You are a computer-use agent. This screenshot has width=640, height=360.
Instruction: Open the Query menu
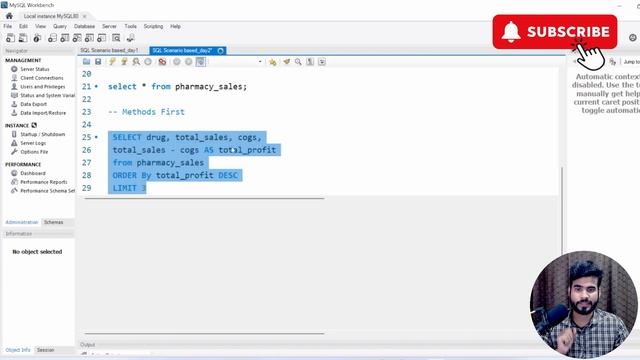(60, 26)
